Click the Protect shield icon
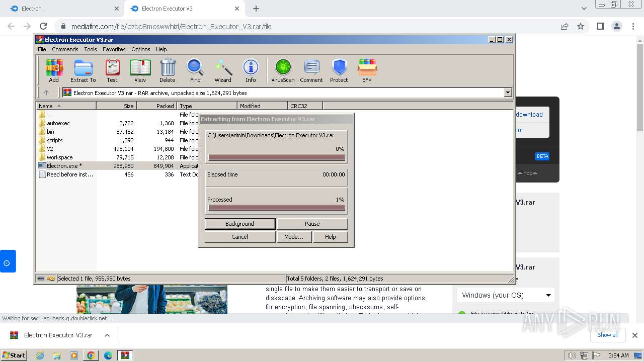 [x=339, y=70]
